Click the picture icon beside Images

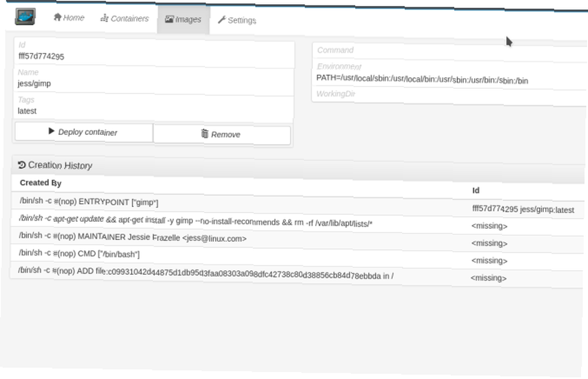click(x=169, y=19)
